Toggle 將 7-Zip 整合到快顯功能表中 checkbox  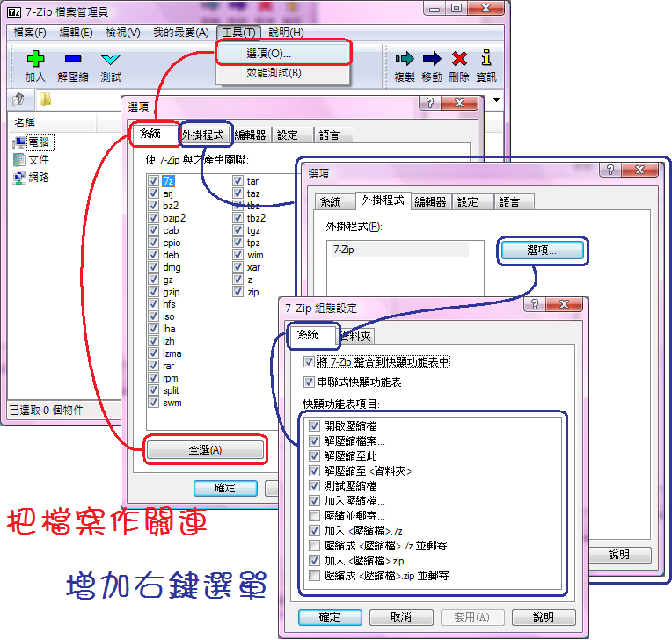coord(309,362)
